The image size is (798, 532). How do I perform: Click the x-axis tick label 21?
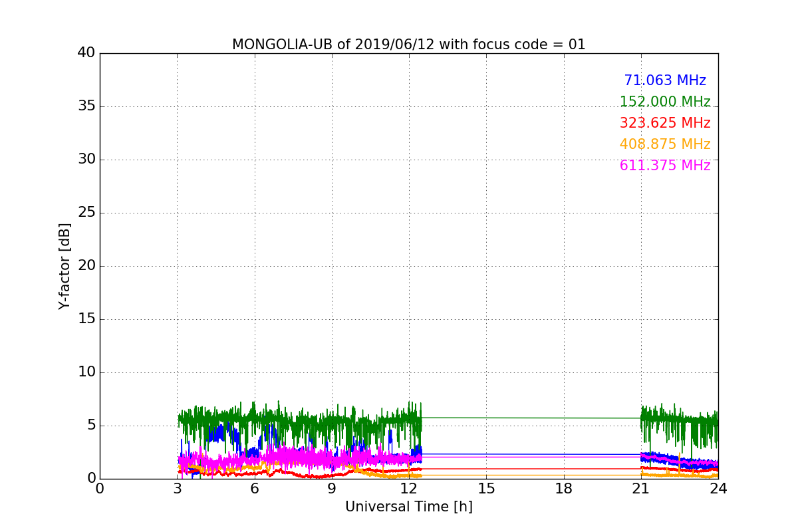(641, 489)
